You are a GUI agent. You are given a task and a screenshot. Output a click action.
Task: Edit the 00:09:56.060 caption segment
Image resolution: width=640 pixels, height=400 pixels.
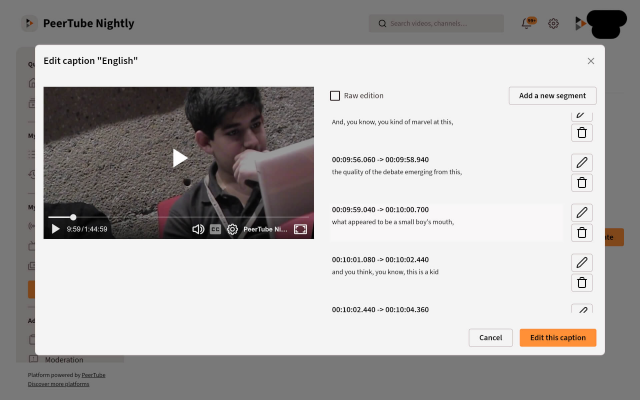pos(582,162)
